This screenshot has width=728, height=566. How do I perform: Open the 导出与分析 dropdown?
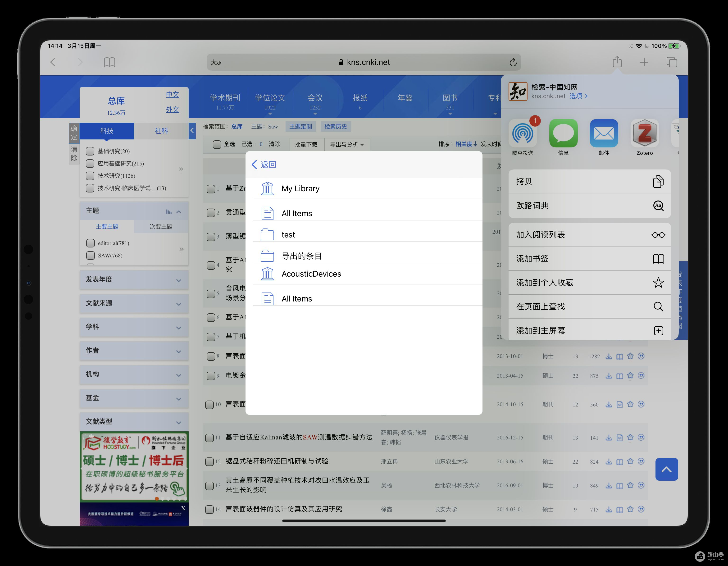347,145
